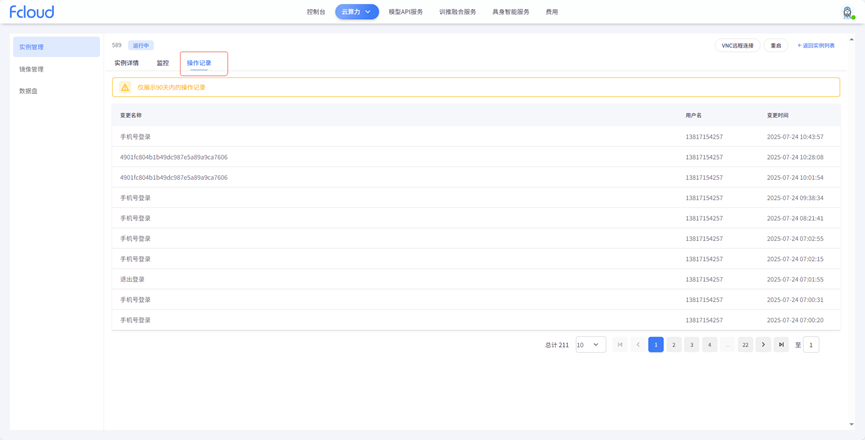Screen dimensions: 865x440
Task: Jump to last page of records
Action: point(781,345)
